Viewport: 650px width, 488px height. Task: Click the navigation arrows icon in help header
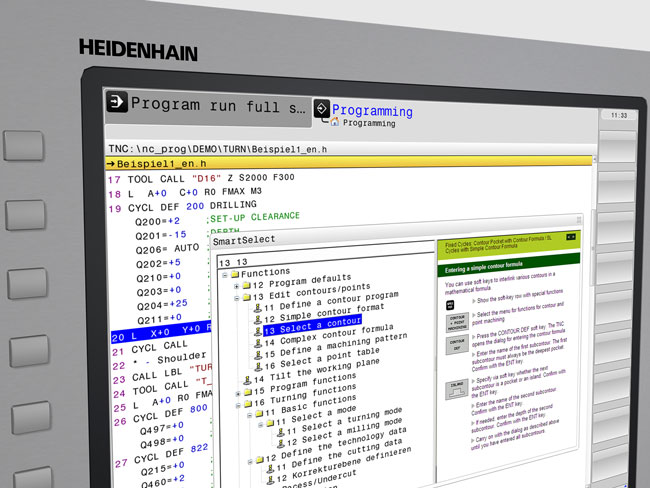(571, 237)
